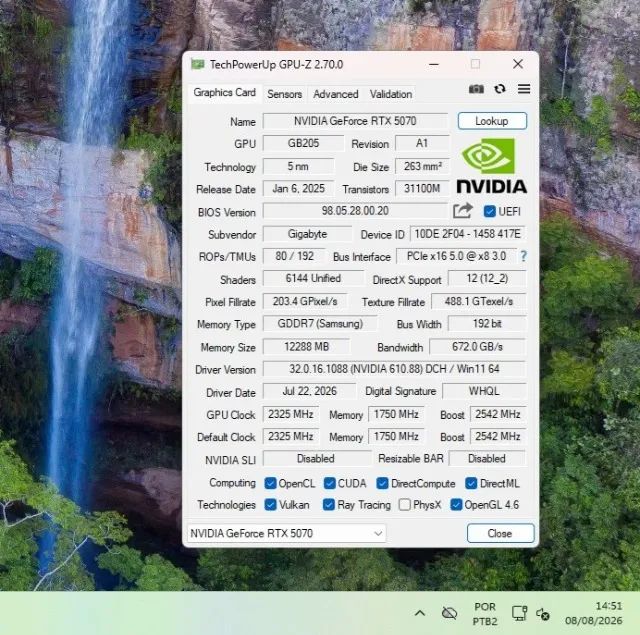Image resolution: width=640 pixels, height=635 pixels.
Task: Toggle the Ray Tracing checkbox
Action: 329,505
